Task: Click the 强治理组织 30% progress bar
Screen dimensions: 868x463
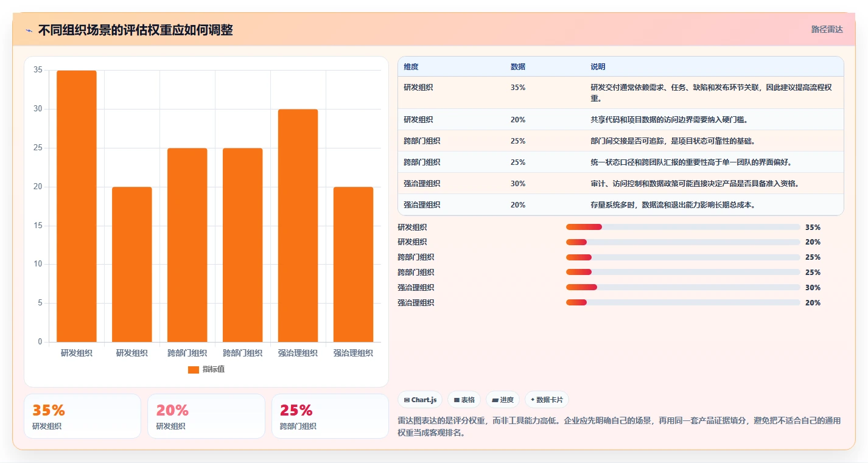Action: [x=683, y=288]
